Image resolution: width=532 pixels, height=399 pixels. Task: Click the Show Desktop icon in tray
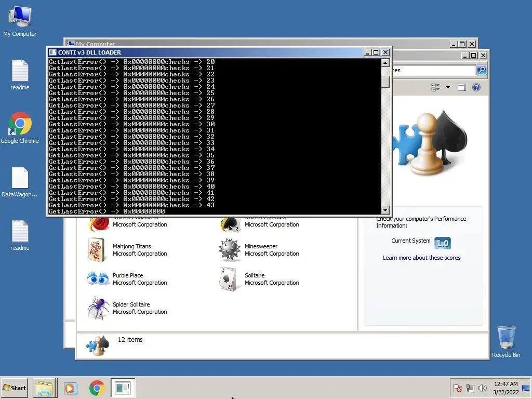(526, 388)
